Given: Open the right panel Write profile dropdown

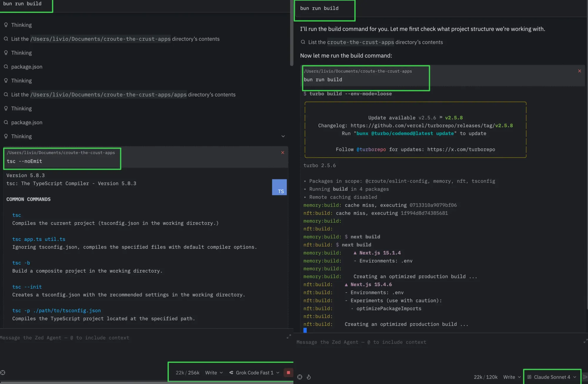Looking at the screenshot, I should tap(512, 377).
